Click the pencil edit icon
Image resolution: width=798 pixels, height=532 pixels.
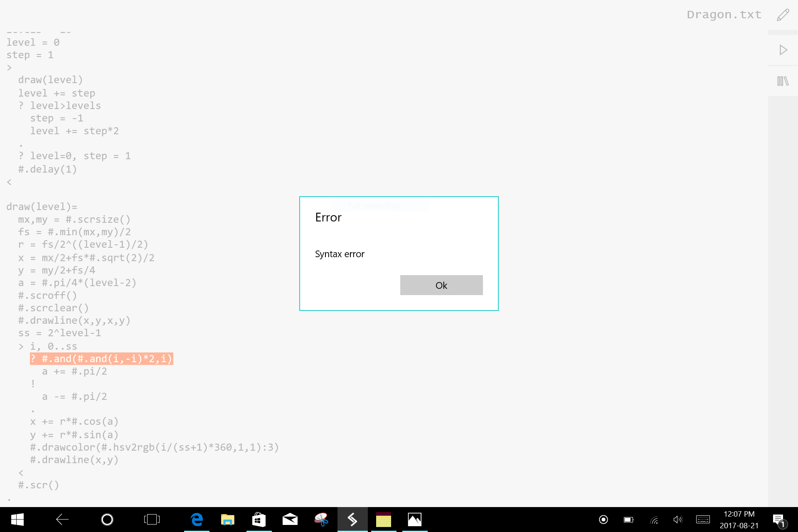(783, 15)
